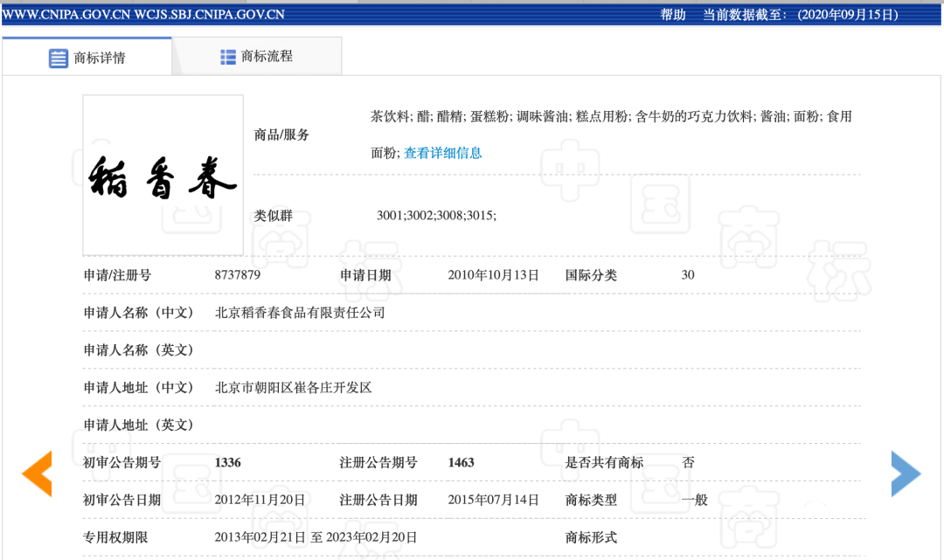Viewport: 944px width, 560px height.
Task: Click registration announcement issue 1463
Action: (x=461, y=462)
